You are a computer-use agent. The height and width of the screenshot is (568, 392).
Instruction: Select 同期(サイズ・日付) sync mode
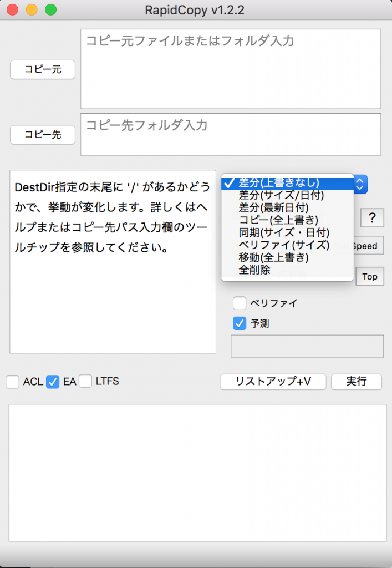[x=284, y=232]
